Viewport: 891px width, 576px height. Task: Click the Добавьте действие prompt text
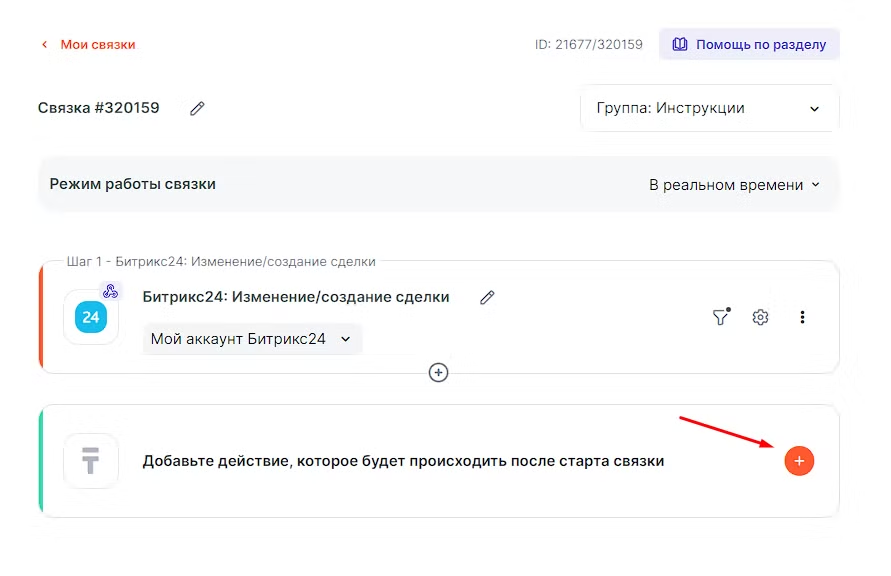(403, 461)
